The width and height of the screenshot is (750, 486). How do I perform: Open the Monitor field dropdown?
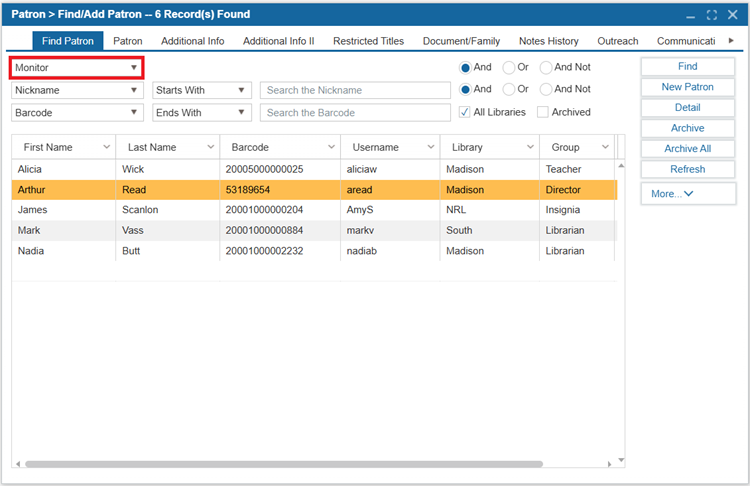[x=77, y=67]
